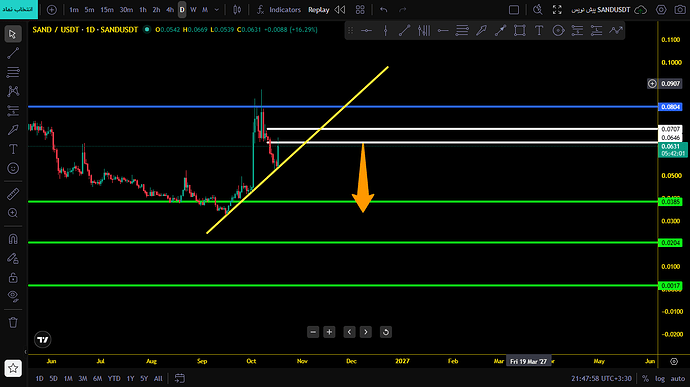Redo the last action
The width and height of the screenshot is (690, 387).
tap(403, 10)
